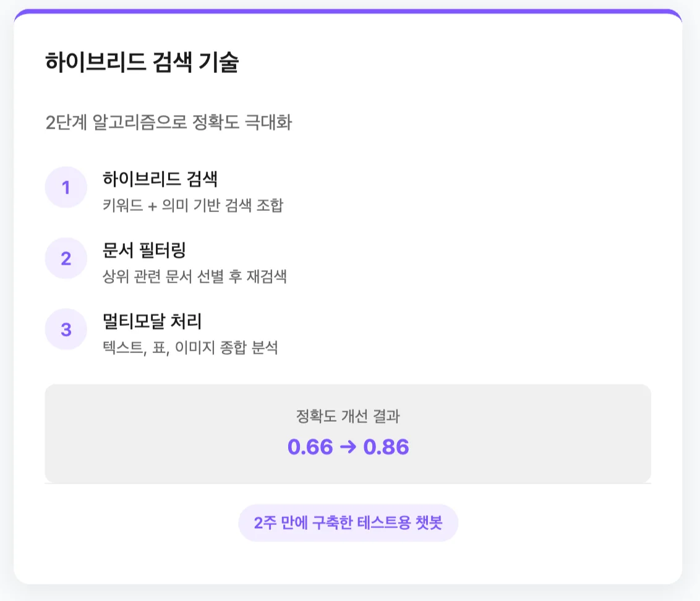Click the '키워드 + 의미 기반 검색 조합' description
The height and width of the screenshot is (601, 700).
click(x=192, y=206)
